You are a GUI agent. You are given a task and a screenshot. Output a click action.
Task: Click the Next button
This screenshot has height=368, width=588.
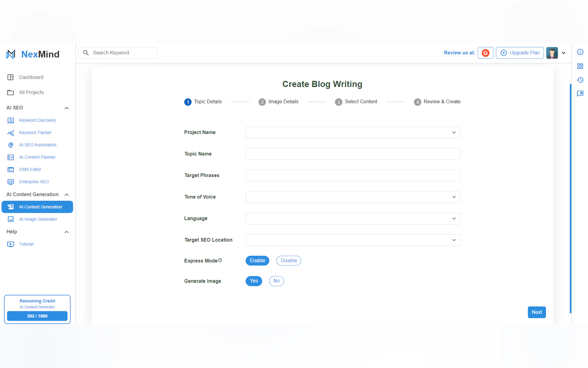click(x=536, y=312)
